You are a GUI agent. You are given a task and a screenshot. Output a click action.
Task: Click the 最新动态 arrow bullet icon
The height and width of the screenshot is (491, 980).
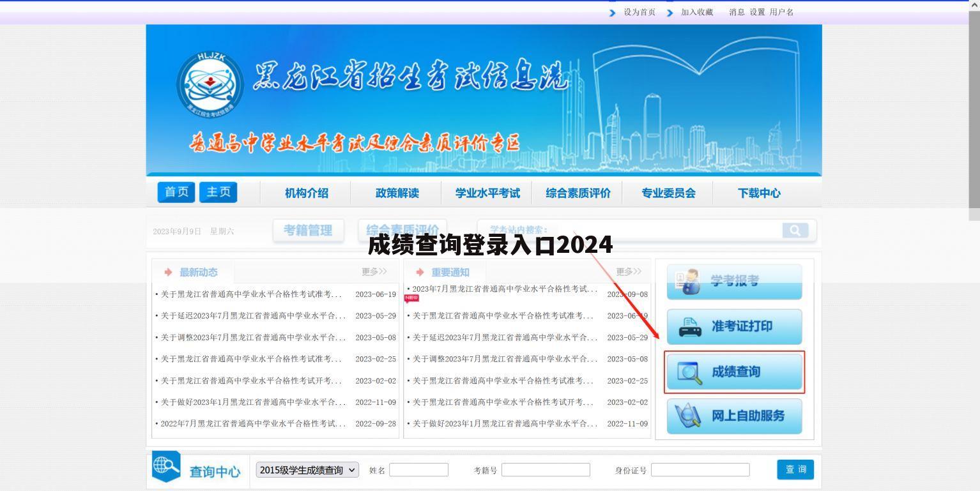[169, 272]
